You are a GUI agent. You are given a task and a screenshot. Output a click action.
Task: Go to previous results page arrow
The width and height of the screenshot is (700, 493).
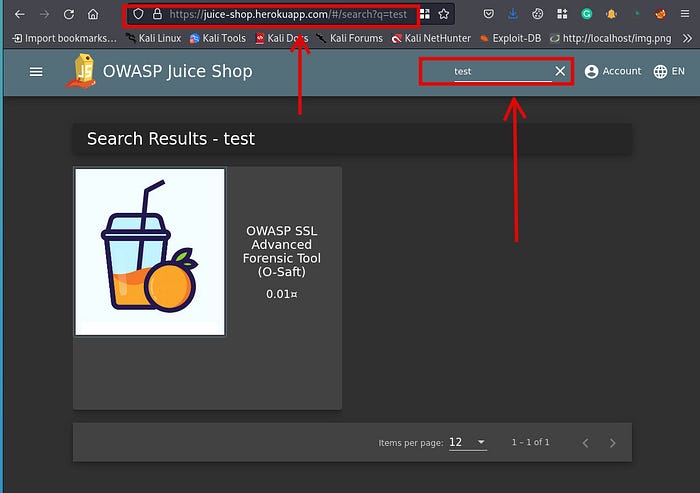click(x=586, y=443)
